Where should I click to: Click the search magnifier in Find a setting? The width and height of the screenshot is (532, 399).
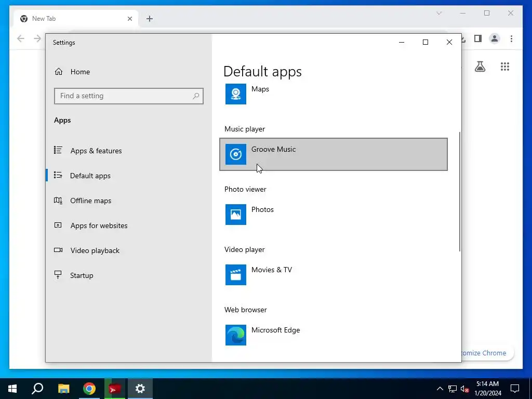196,96
